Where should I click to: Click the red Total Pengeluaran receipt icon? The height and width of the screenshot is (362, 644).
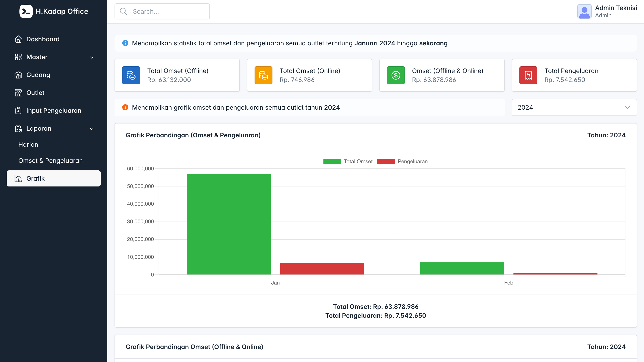tap(528, 75)
